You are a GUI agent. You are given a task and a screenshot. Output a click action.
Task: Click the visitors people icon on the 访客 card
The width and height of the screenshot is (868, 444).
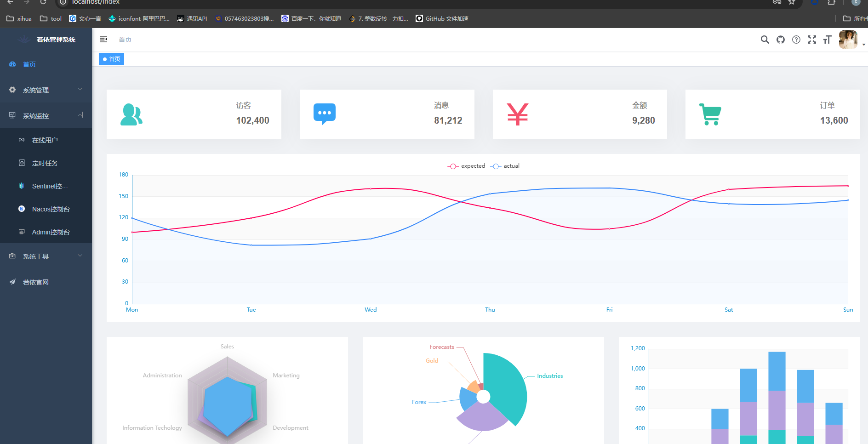[x=131, y=114]
